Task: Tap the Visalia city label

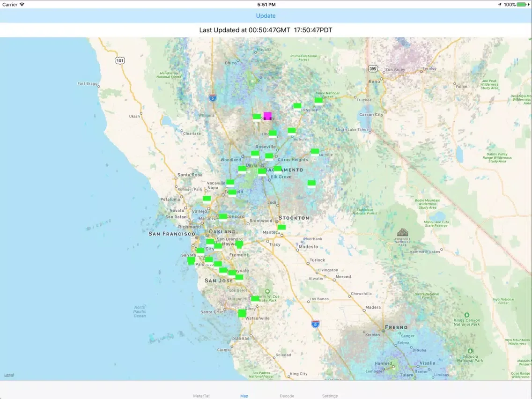Action: [428, 363]
